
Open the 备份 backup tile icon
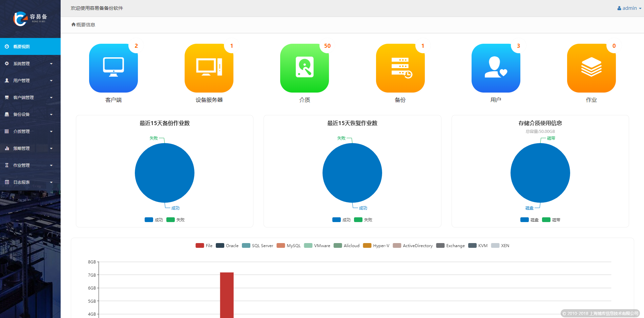(400, 68)
